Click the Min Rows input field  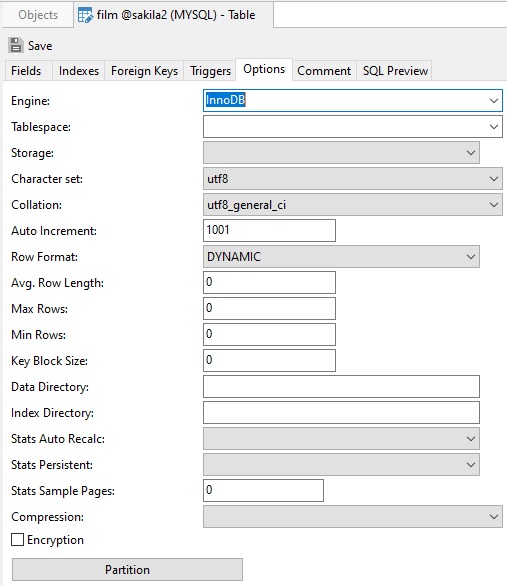tap(269, 334)
